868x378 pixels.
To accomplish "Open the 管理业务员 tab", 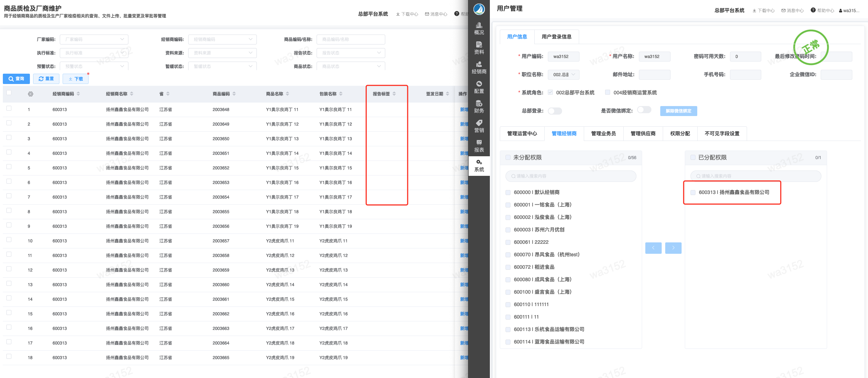I will pos(603,133).
